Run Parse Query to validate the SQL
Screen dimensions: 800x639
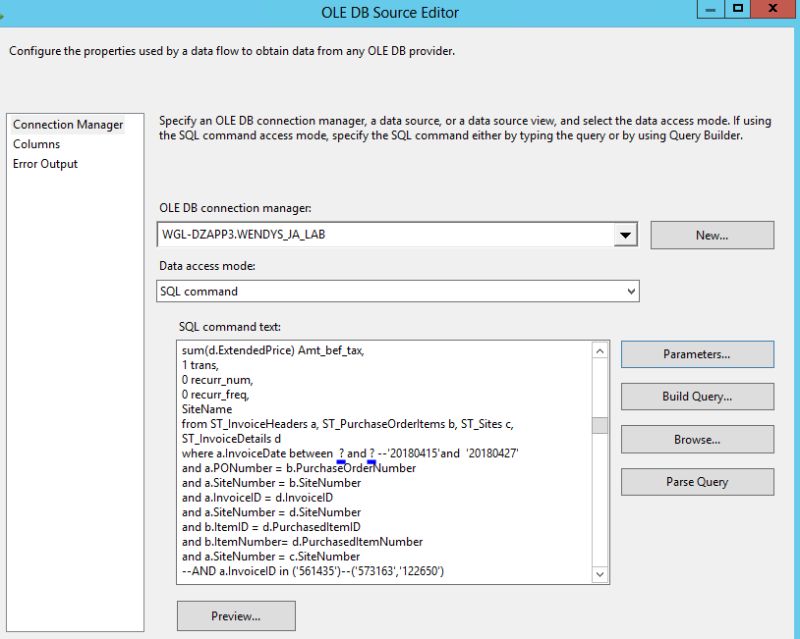(x=697, y=481)
